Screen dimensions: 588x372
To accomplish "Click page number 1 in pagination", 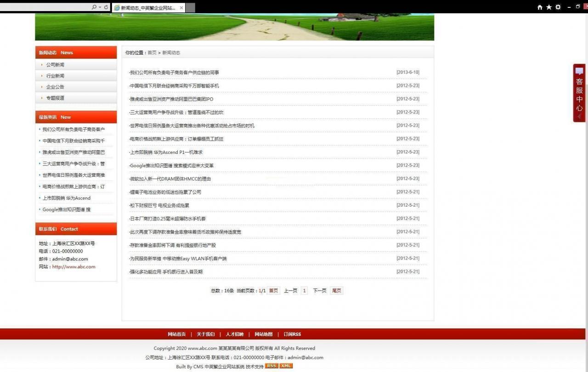I will [x=304, y=291].
